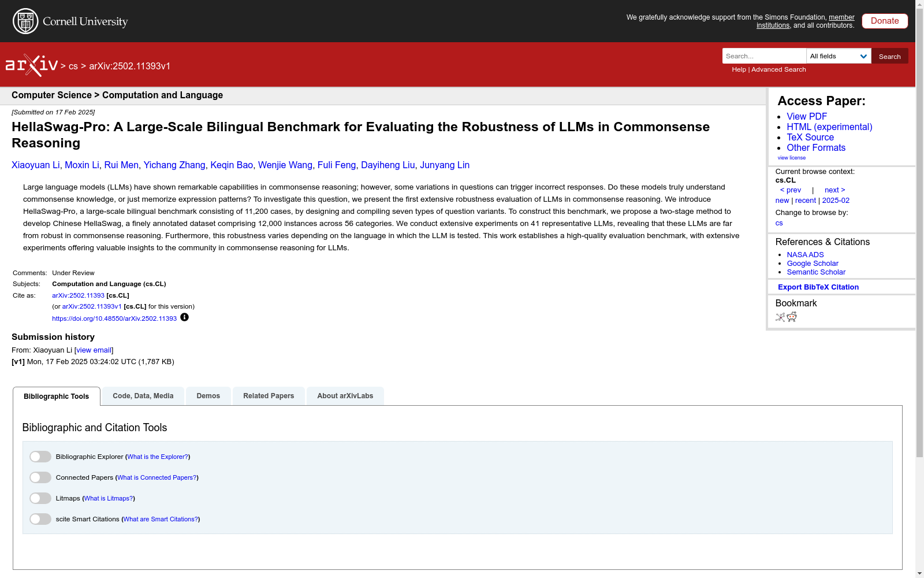Focus the search input field

click(764, 56)
